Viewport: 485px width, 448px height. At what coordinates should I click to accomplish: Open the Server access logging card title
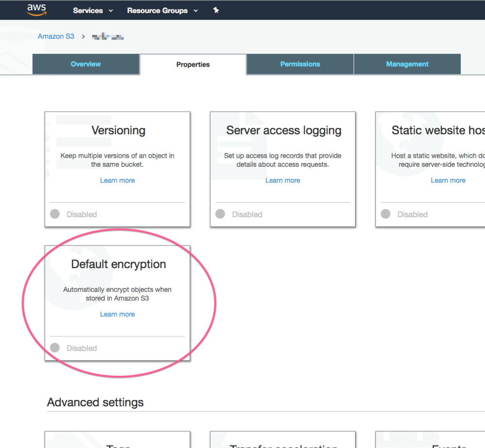pos(283,130)
